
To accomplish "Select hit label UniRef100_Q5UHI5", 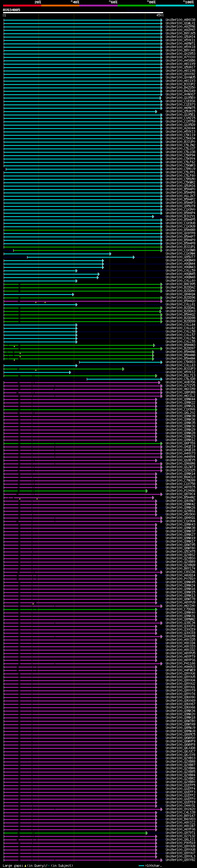I will click(180, 111).
